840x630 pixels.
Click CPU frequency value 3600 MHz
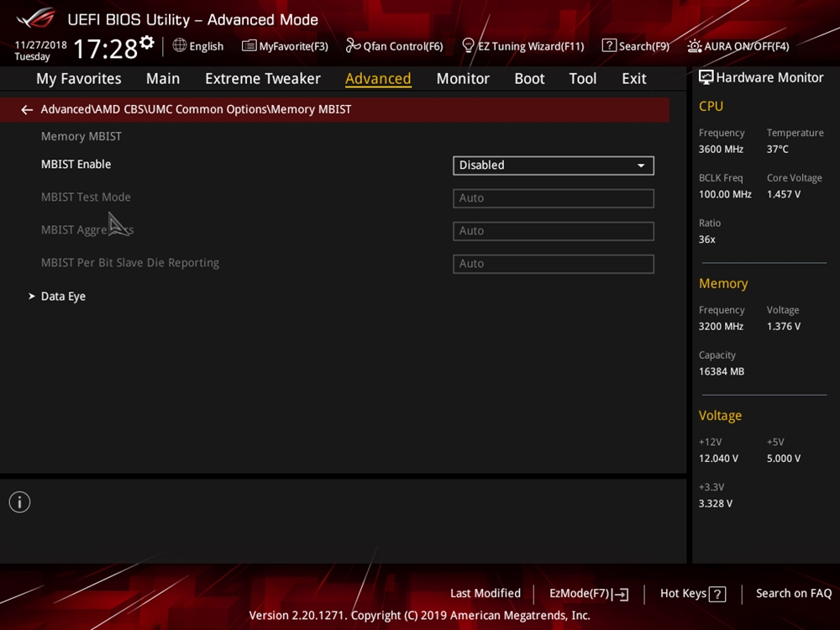click(721, 150)
